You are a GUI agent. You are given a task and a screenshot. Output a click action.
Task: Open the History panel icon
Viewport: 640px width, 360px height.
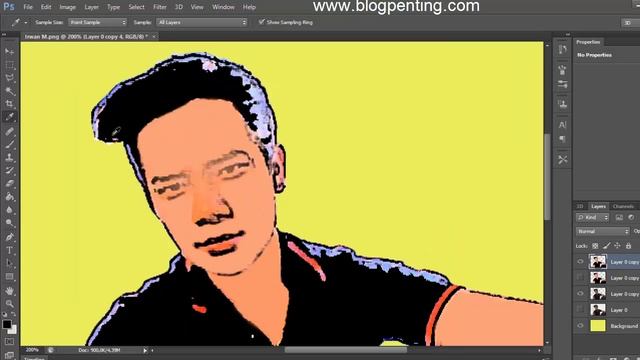[x=562, y=50]
